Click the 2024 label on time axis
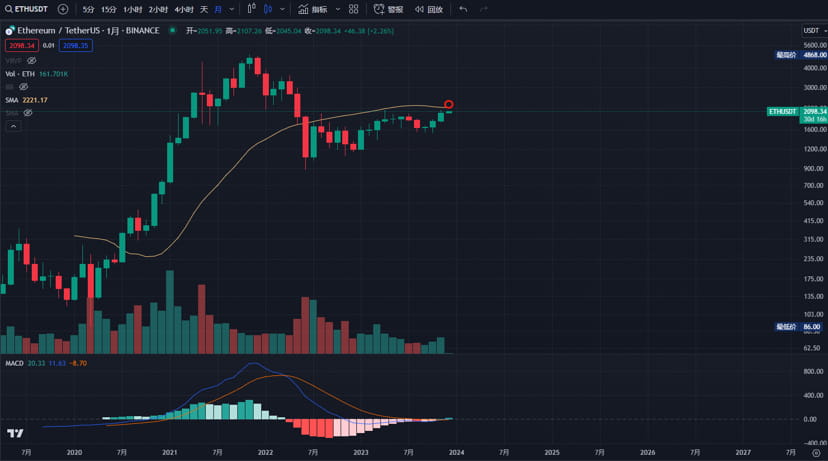This screenshot has width=828, height=461. click(x=456, y=453)
